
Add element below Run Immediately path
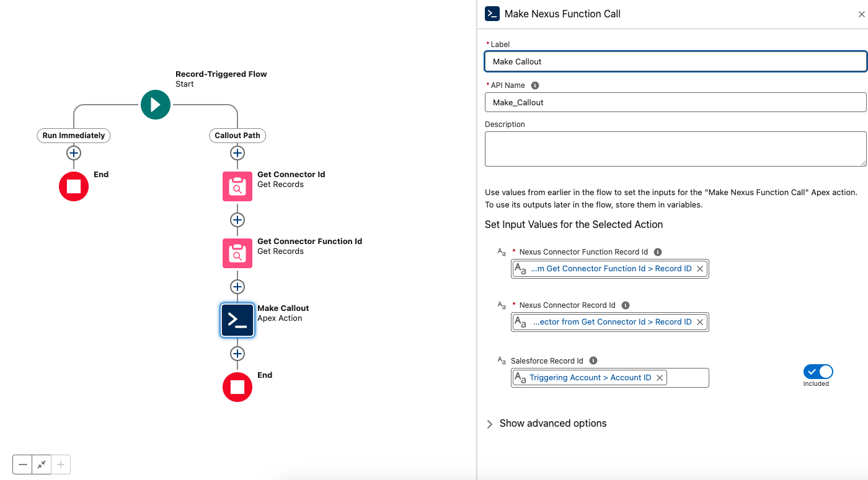coord(74,153)
